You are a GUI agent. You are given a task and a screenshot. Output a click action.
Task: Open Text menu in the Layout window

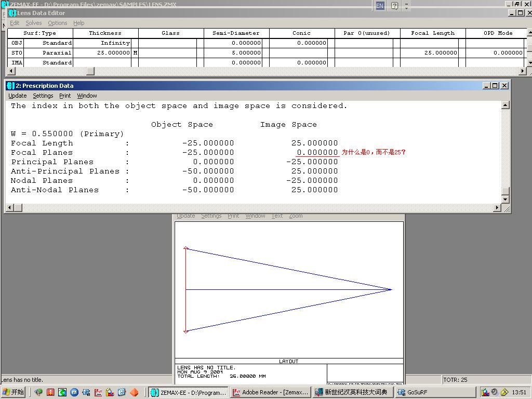click(277, 216)
